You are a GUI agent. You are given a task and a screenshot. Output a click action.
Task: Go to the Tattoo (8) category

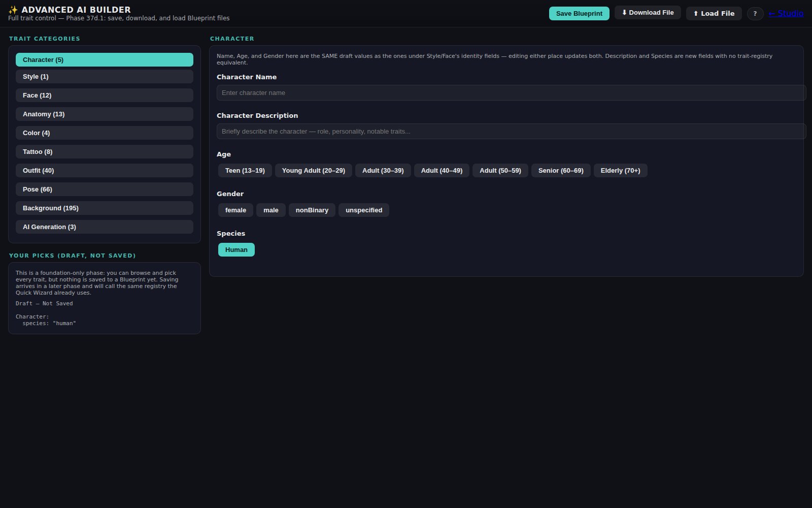click(x=105, y=152)
